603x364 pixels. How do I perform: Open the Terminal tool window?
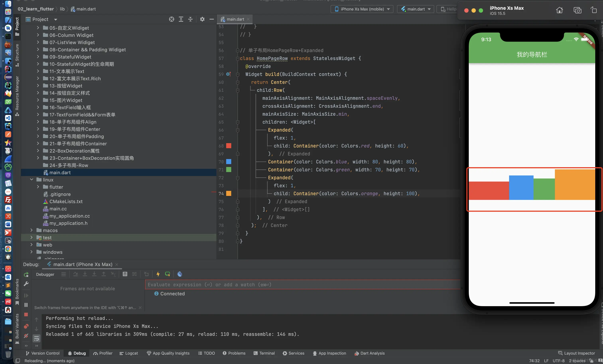pyautogui.click(x=264, y=353)
